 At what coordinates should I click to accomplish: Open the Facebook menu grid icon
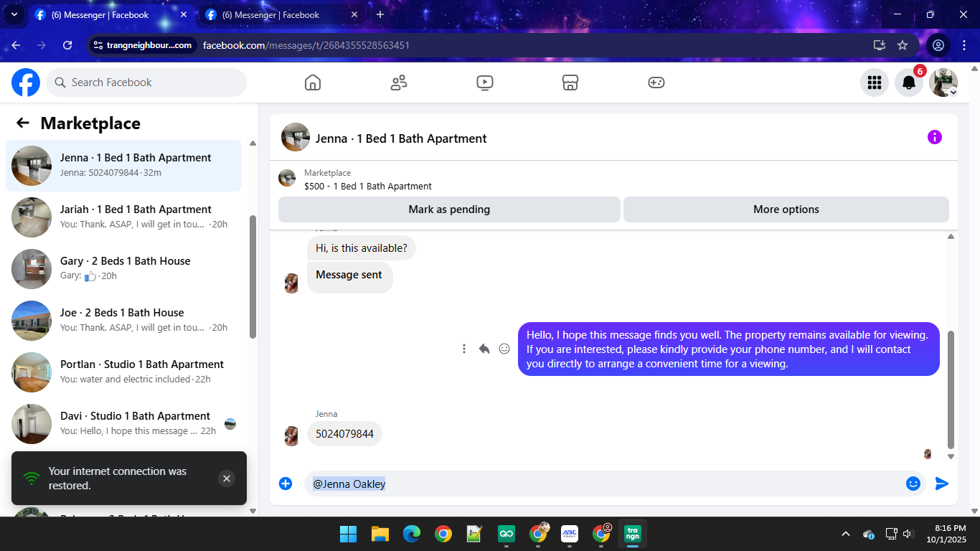(875, 83)
